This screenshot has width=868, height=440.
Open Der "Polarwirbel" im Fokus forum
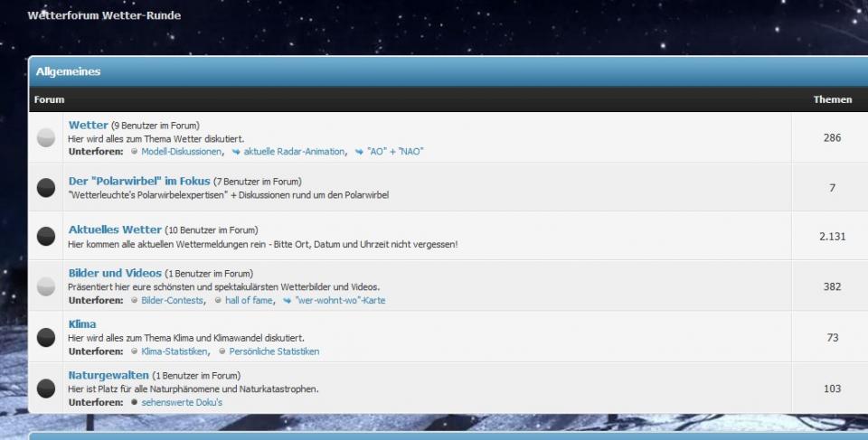pyautogui.click(x=139, y=181)
